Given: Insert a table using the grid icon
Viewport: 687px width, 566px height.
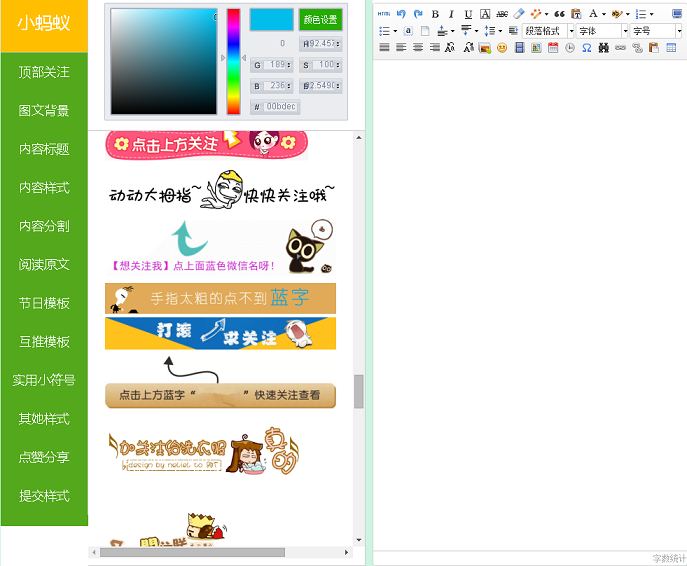Looking at the screenshot, I should 671,47.
